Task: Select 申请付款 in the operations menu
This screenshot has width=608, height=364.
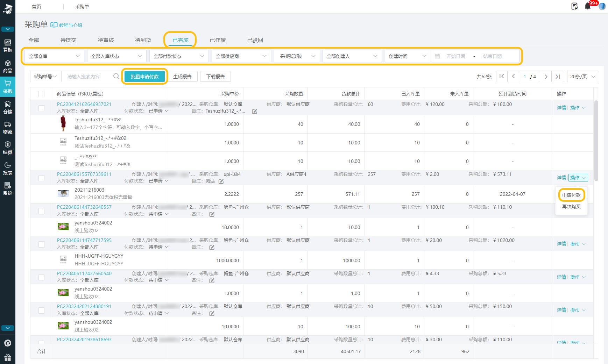Action: pyautogui.click(x=571, y=195)
